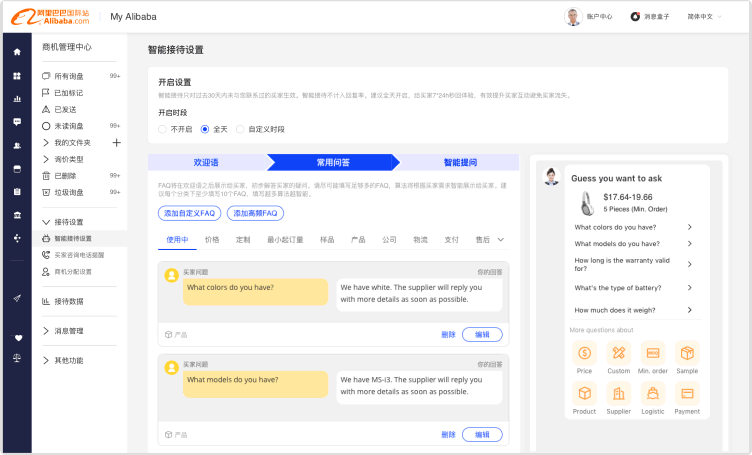This screenshot has width=752, height=455.
Task: Select the 不开启 radio option
Action: point(163,129)
